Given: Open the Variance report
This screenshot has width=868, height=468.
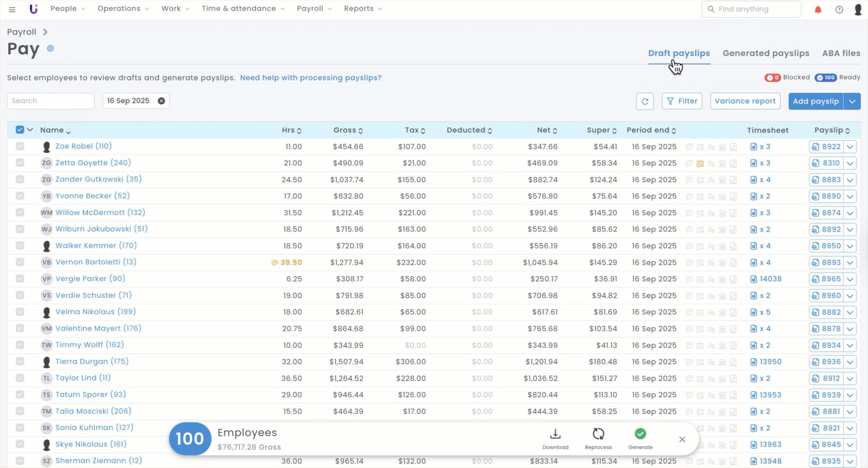Looking at the screenshot, I should [x=745, y=101].
